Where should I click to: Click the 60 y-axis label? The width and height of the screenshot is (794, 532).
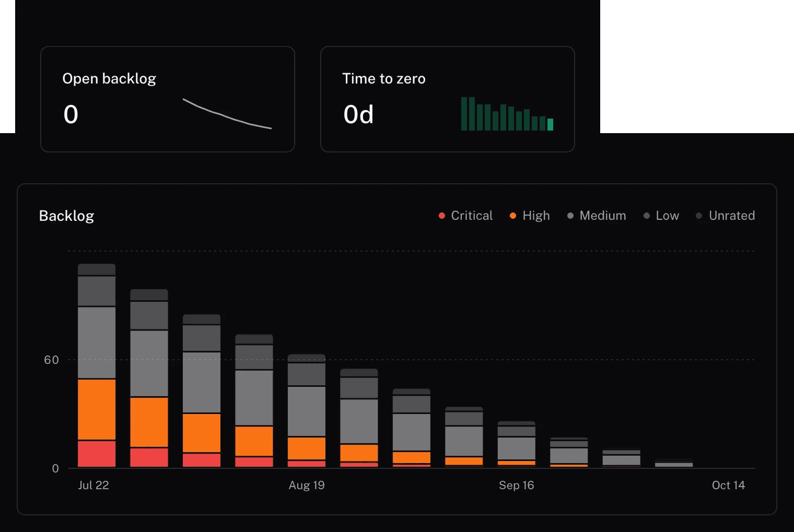(51, 360)
